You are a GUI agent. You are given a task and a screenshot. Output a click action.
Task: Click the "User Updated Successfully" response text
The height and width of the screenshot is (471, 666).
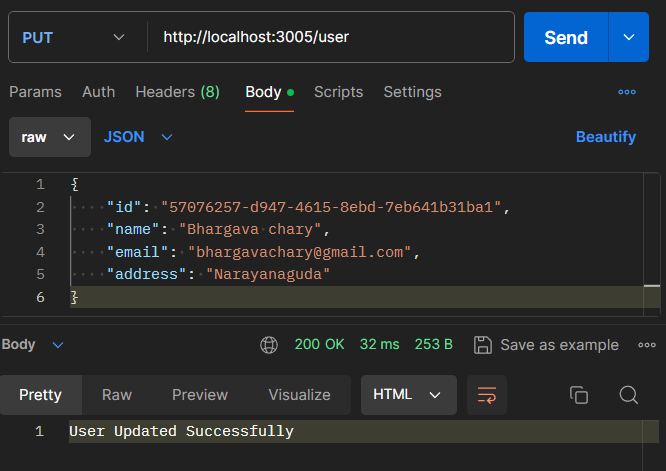pos(181,432)
